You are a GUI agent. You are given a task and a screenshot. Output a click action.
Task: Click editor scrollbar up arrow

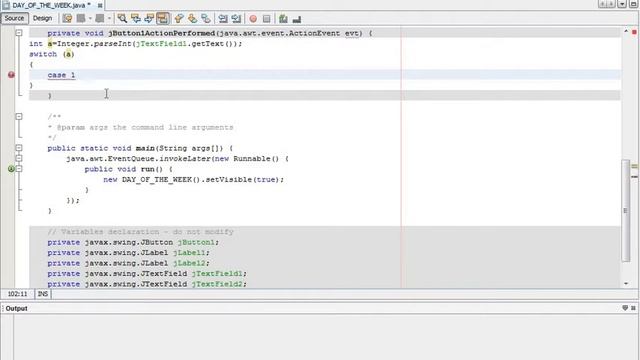pyautogui.click(x=626, y=31)
